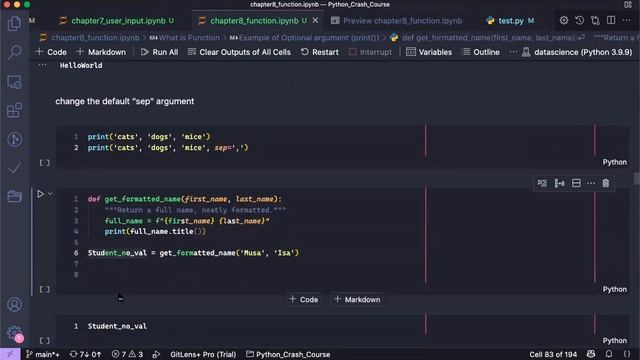Change language mode Python of get_formatted_name cell
The height and width of the screenshot is (360, 640).
[615, 289]
